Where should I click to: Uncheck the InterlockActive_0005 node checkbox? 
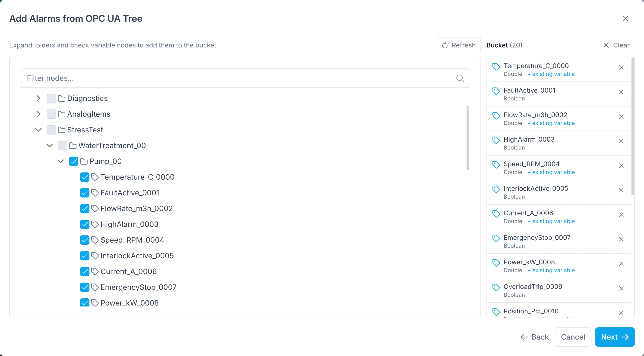pyautogui.click(x=85, y=256)
